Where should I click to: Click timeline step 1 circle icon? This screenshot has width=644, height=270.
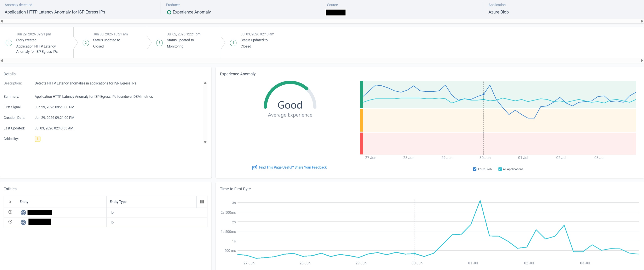[x=9, y=43]
